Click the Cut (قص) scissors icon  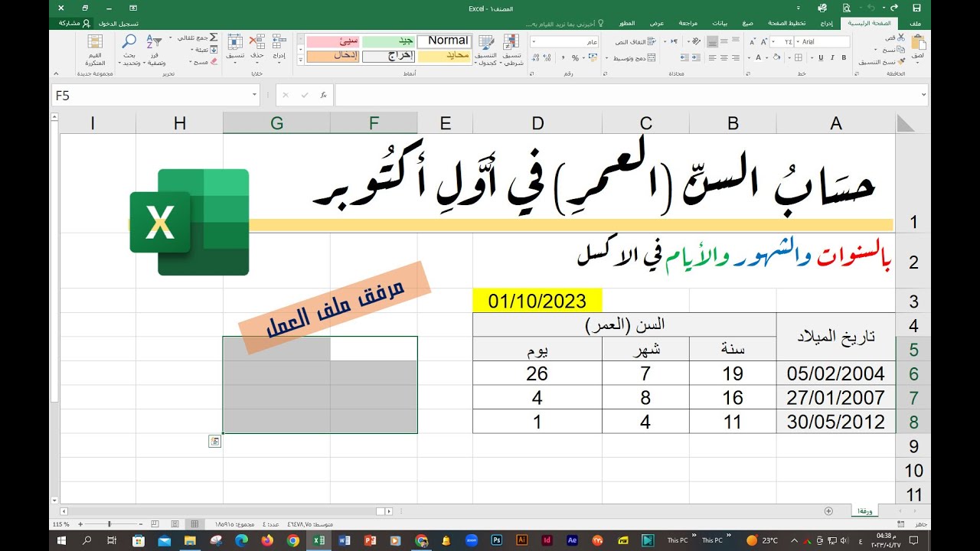[900, 37]
